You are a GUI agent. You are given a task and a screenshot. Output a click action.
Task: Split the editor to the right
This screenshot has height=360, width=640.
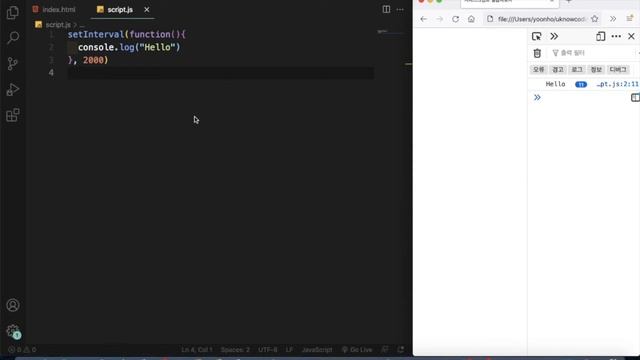(386, 9)
